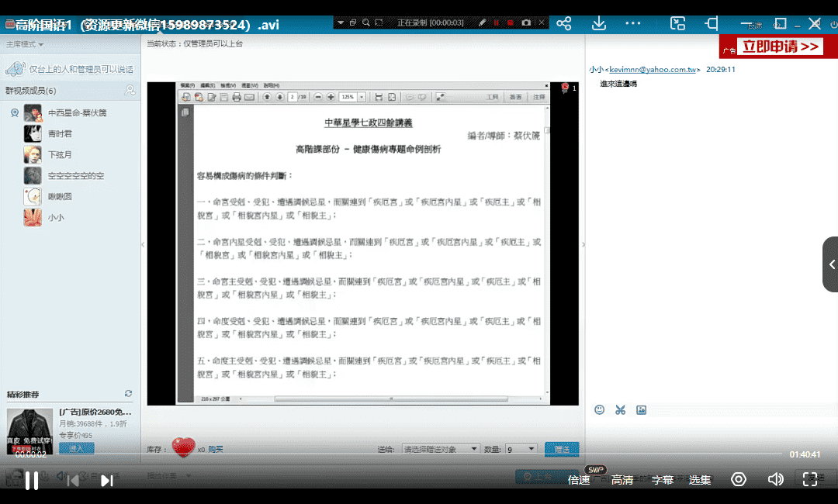Click the scissors screenshot icon in chat
Screen dimensions: 838x504
(x=620, y=409)
